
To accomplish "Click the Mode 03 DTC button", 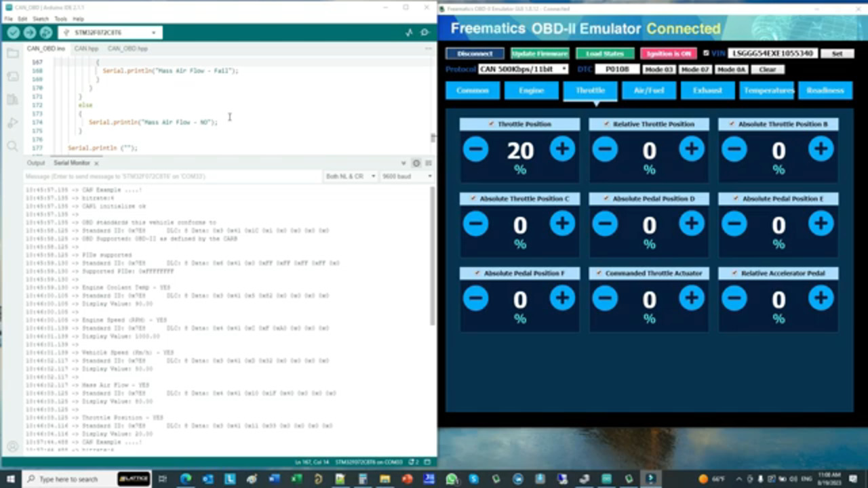I will 658,69.
